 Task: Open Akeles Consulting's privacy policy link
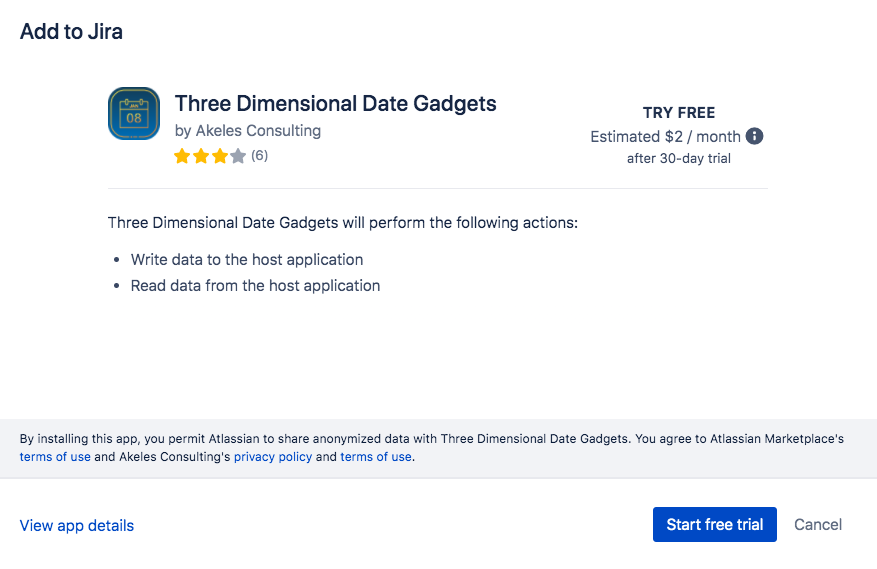coord(273,457)
